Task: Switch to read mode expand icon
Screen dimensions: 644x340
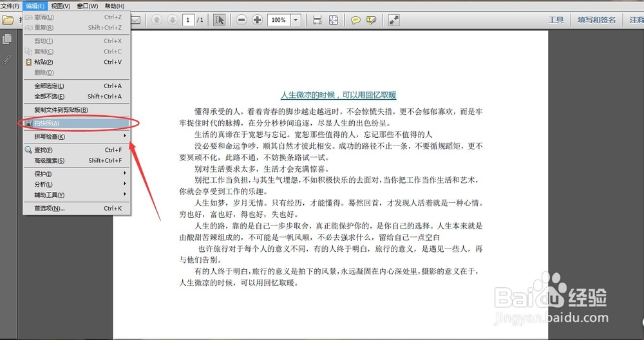Action: pyautogui.click(x=394, y=20)
